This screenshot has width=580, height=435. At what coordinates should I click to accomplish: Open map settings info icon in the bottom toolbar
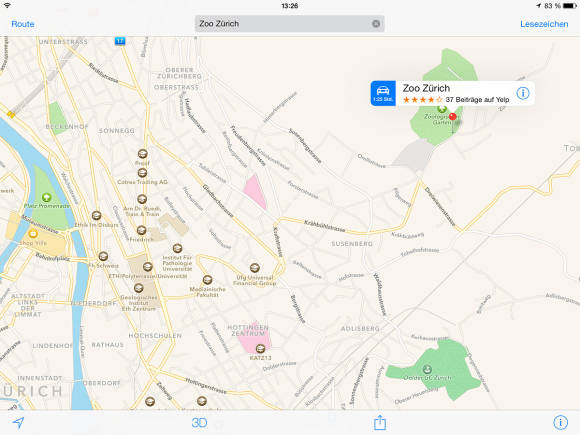click(x=560, y=422)
